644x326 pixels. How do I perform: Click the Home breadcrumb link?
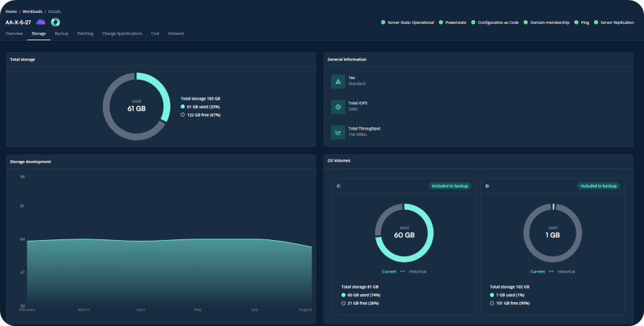point(11,12)
